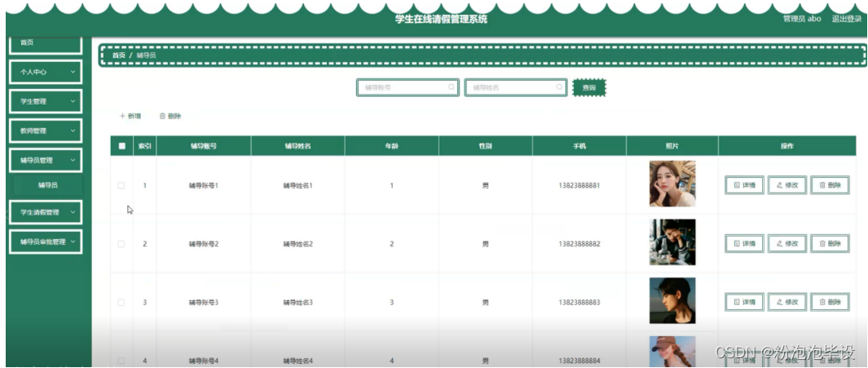Viewport: 868px width, 368px height.
Task: Click the title 学生在线请假管理系统
Action: pyautogui.click(x=441, y=19)
